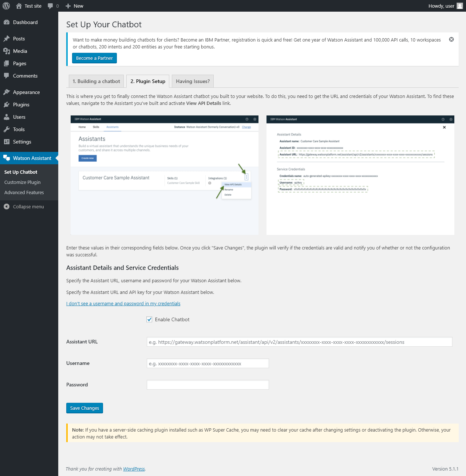Viewport: 466px width, 476px height.
Task: Open the Plugins menu
Action: click(x=29, y=105)
